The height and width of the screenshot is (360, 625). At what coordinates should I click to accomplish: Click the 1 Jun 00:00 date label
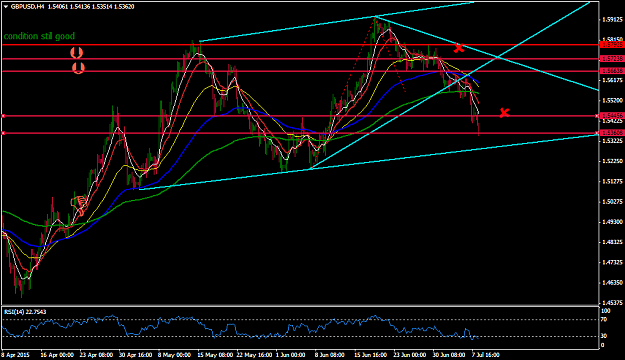click(292, 354)
